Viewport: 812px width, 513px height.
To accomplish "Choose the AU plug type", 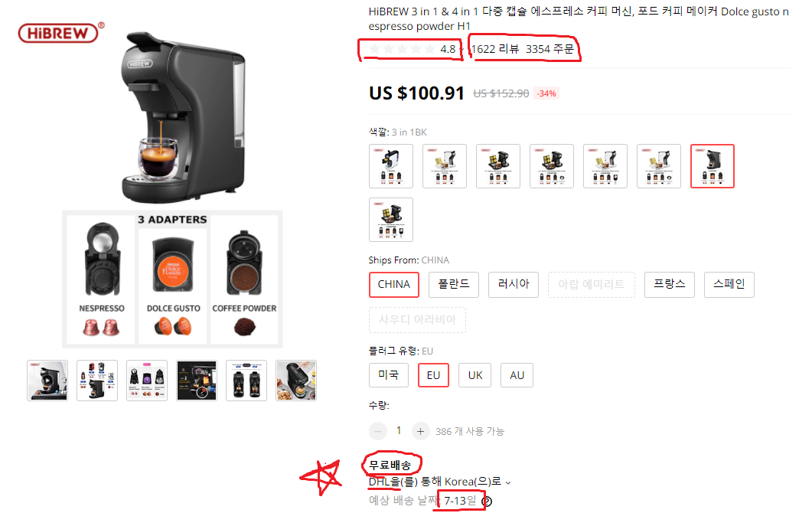I will tap(517, 375).
